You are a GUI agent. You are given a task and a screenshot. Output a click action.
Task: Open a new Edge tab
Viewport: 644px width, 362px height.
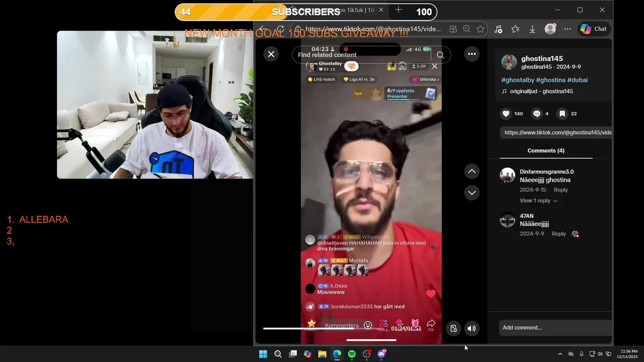tap(398, 10)
